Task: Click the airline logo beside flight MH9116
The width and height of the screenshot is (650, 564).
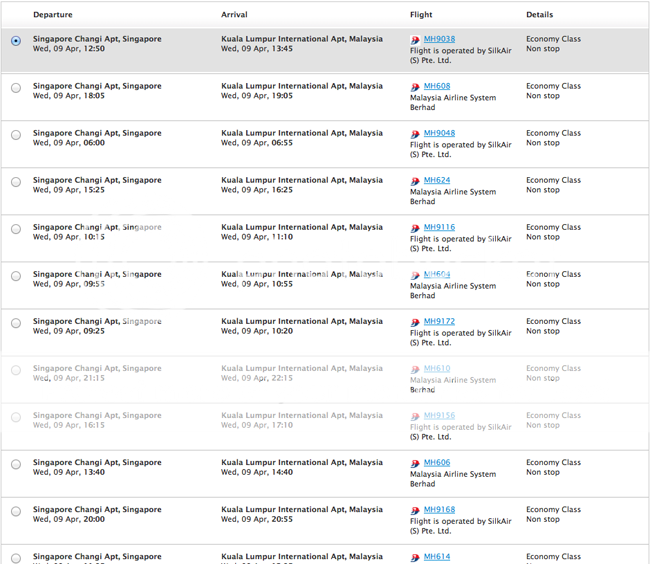Action: pyautogui.click(x=415, y=228)
